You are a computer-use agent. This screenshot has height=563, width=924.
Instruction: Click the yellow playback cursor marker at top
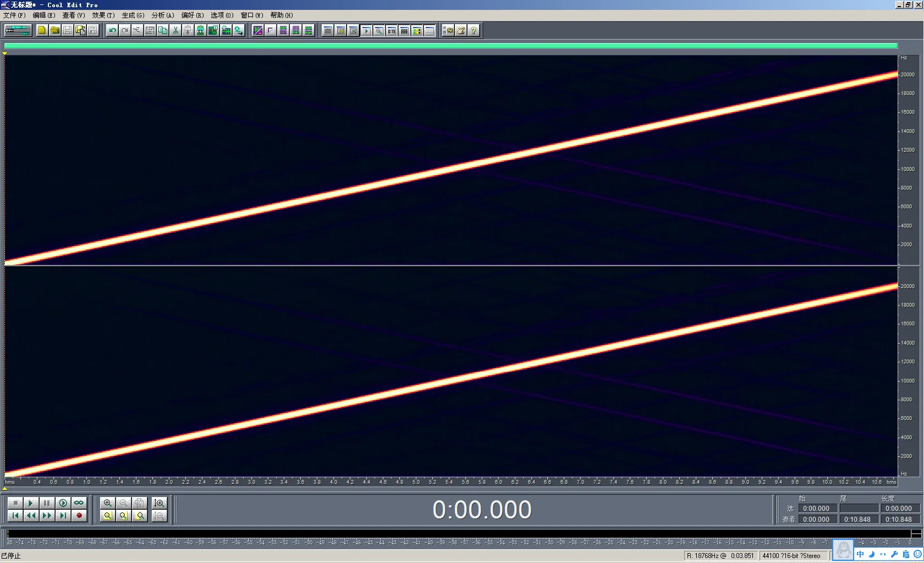coord(4,53)
